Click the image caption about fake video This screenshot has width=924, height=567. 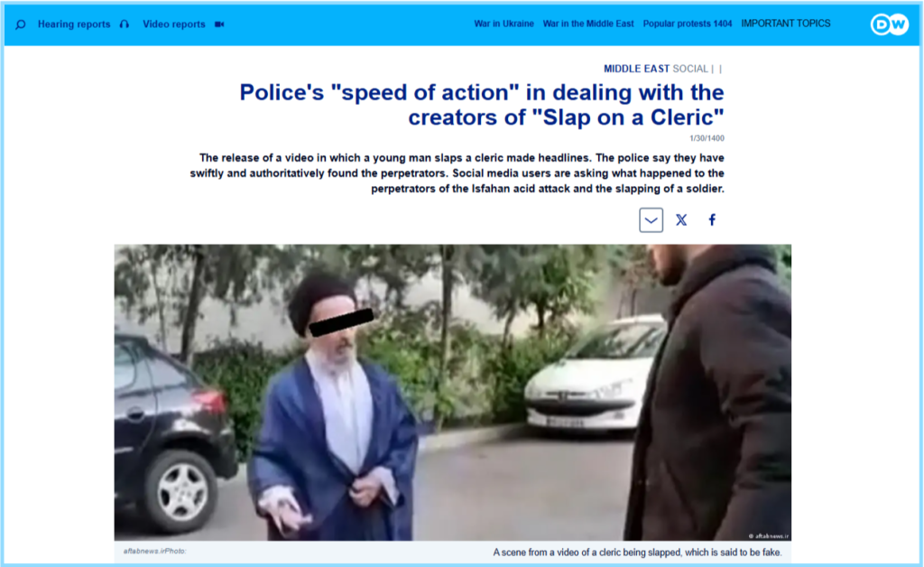tap(636, 552)
